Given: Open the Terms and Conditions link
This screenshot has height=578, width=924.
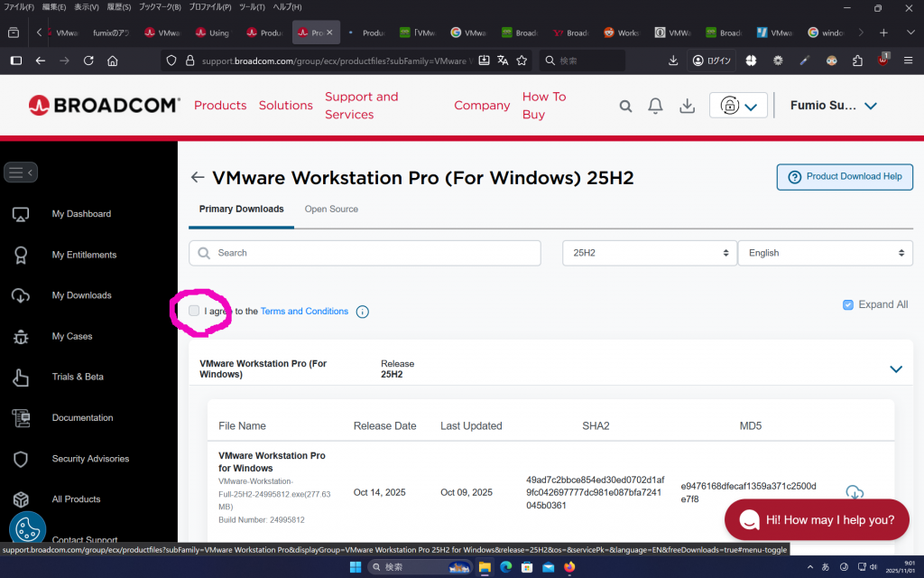Looking at the screenshot, I should click(304, 311).
